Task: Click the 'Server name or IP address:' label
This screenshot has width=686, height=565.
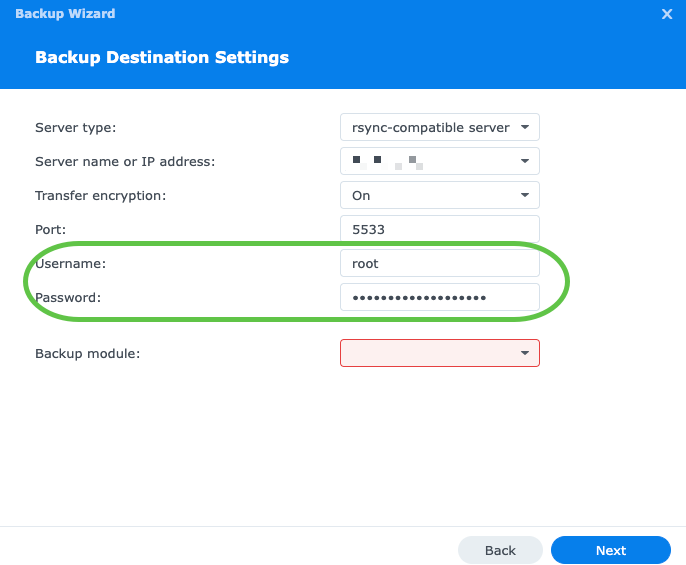Action: pos(125,161)
